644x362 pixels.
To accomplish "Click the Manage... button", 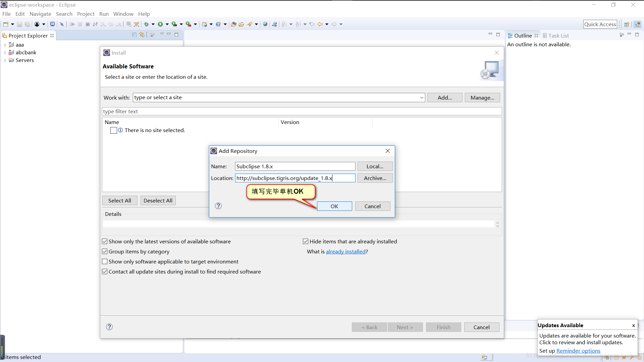I will point(482,98).
